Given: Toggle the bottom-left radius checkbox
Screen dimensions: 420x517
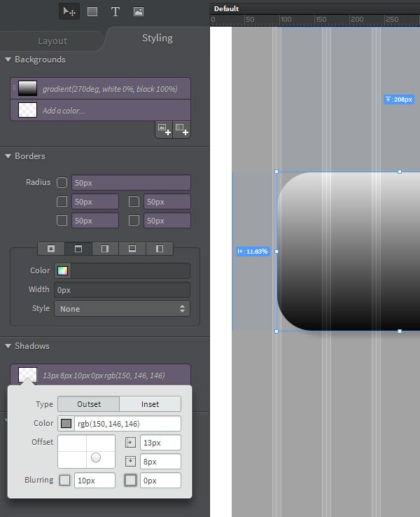Looking at the screenshot, I should point(62,220).
